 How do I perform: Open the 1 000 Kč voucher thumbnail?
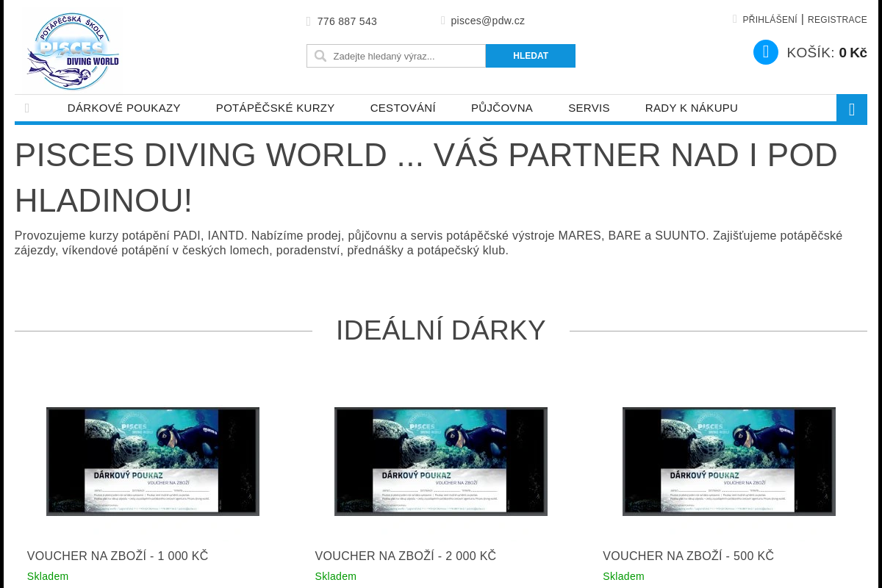153,462
